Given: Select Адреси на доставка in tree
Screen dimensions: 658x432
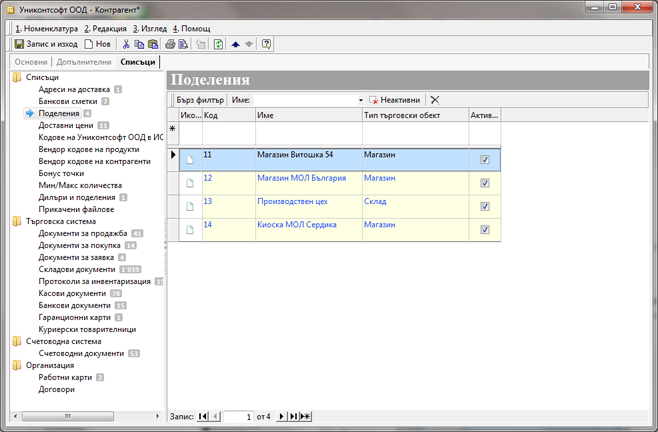Looking at the screenshot, I should (74, 89).
